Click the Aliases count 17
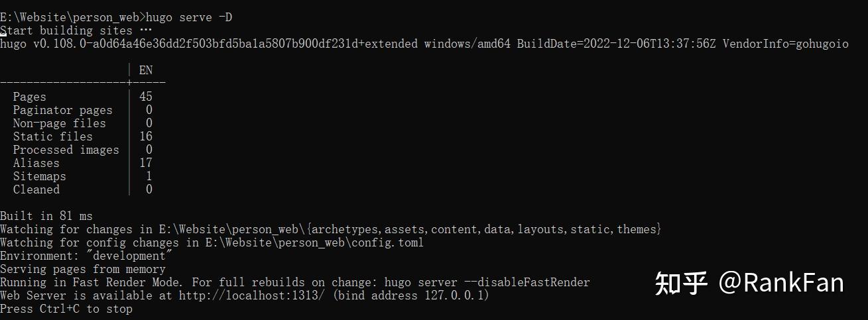The image size is (868, 320). point(146,163)
